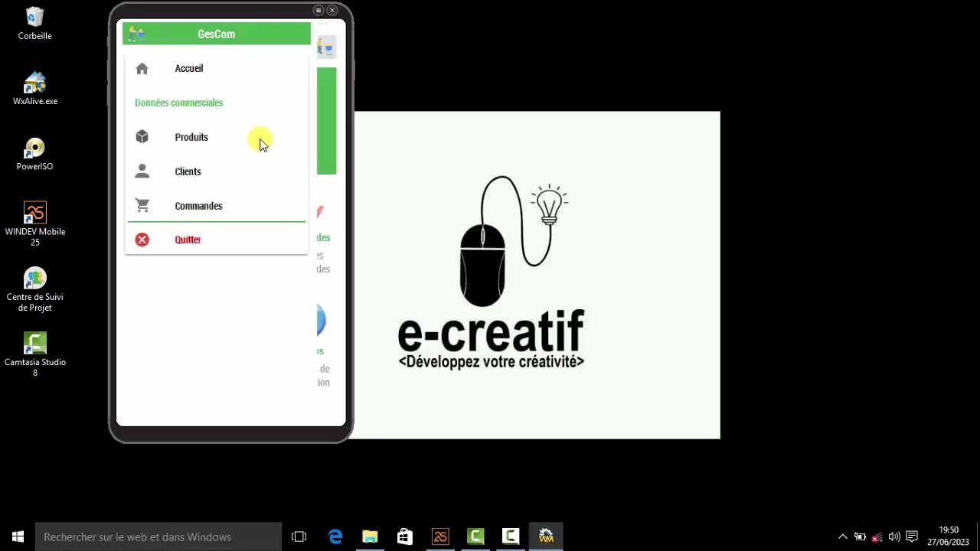Select the PowerISO desktop shortcut
Screen dimensions: 980x551
[35, 154]
